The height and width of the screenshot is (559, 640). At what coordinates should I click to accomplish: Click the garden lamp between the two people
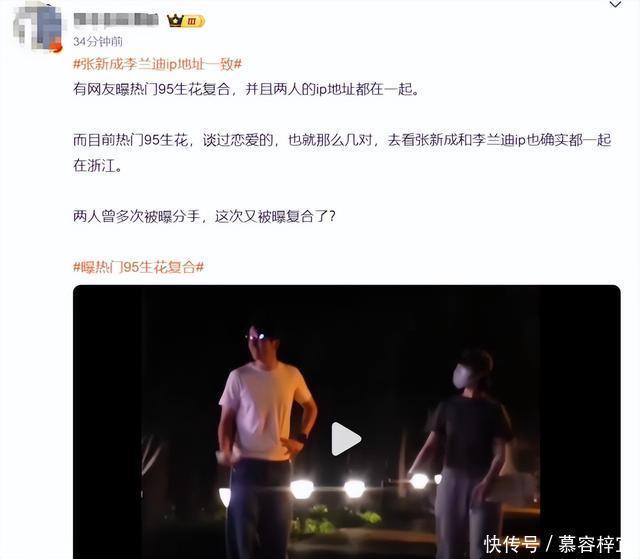[x=354, y=488]
